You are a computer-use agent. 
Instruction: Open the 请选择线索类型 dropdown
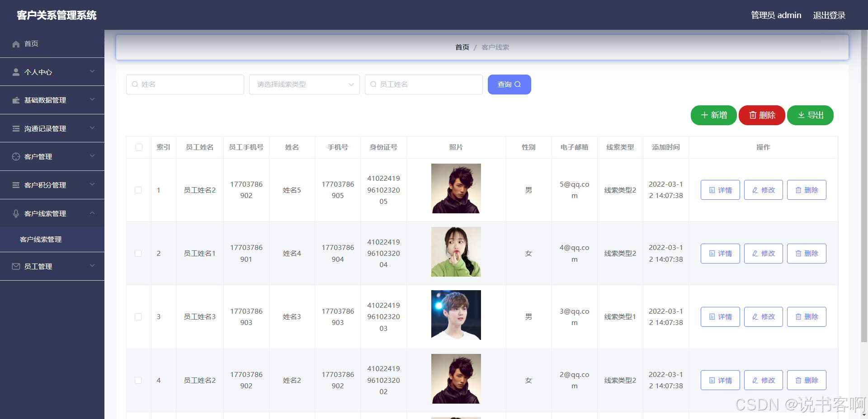[304, 85]
